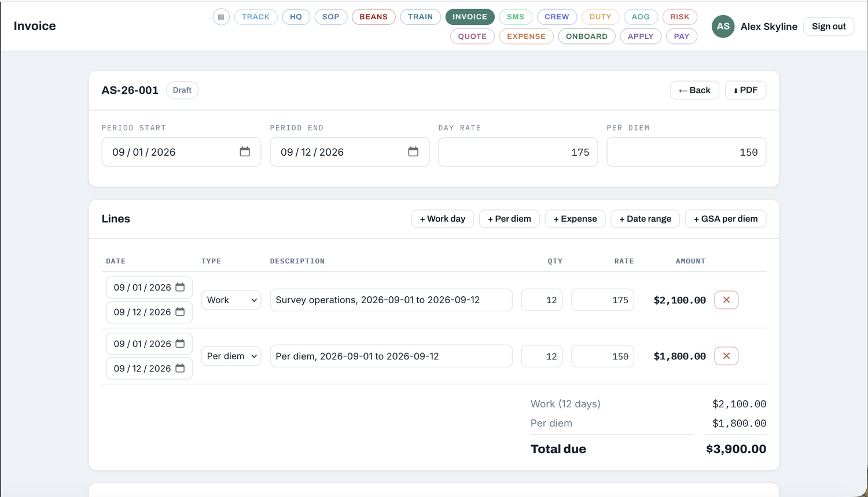The image size is (868, 497).
Task: Edit rate 150 on Per diem line
Action: coord(602,356)
